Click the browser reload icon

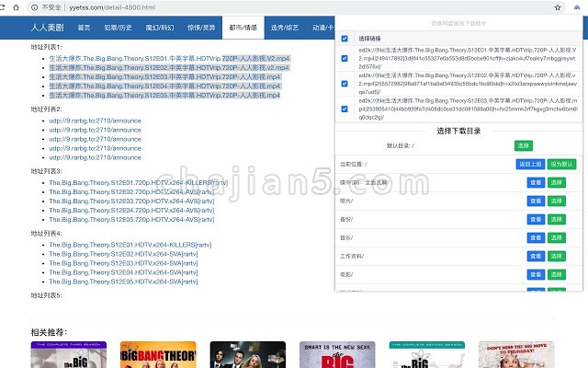(2, 7)
